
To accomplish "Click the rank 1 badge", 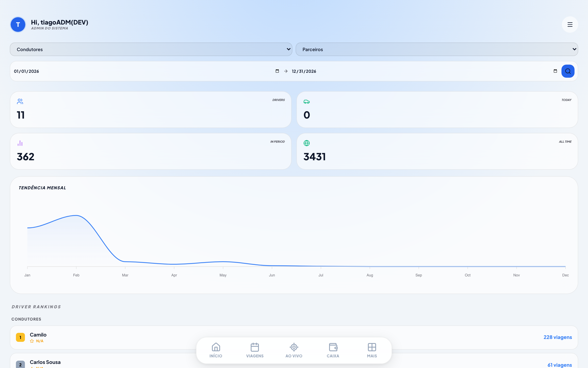I will coord(20,337).
